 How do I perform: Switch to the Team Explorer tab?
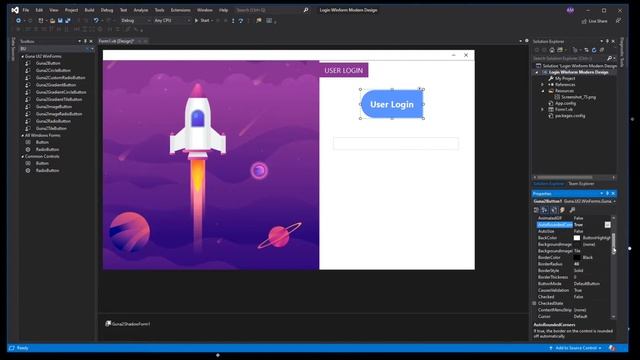[581, 184]
